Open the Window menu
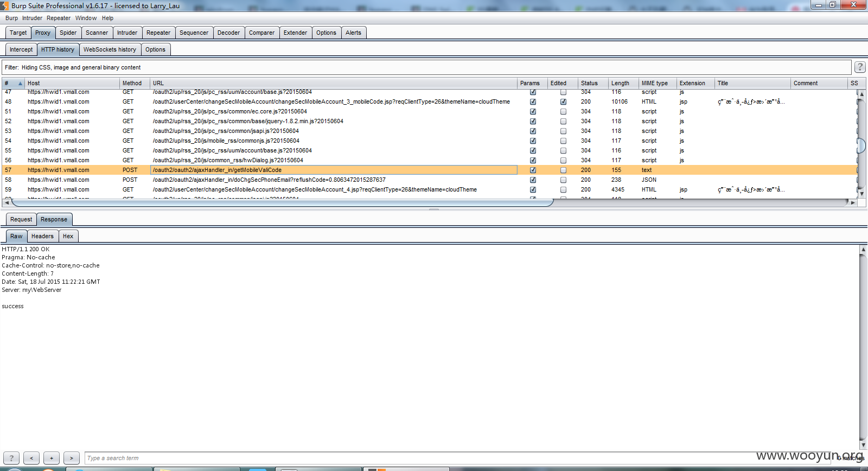The height and width of the screenshot is (471, 868). pyautogui.click(x=86, y=18)
